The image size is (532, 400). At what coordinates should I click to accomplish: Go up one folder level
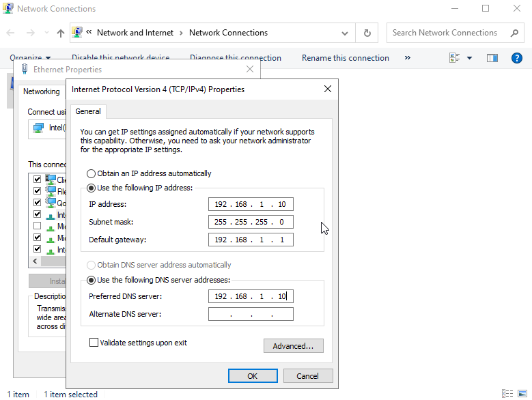pyautogui.click(x=60, y=33)
